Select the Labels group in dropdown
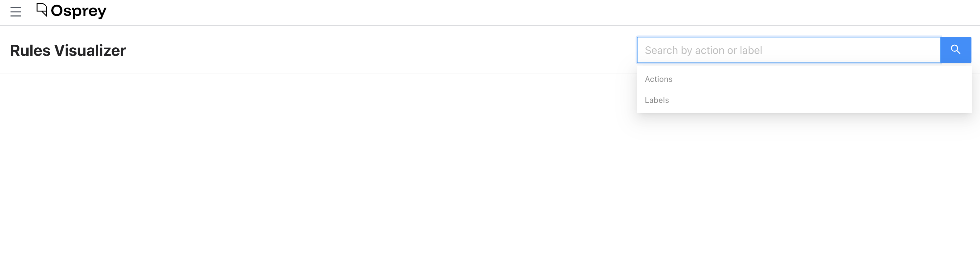Screen dimensions: 980x257 (657, 100)
